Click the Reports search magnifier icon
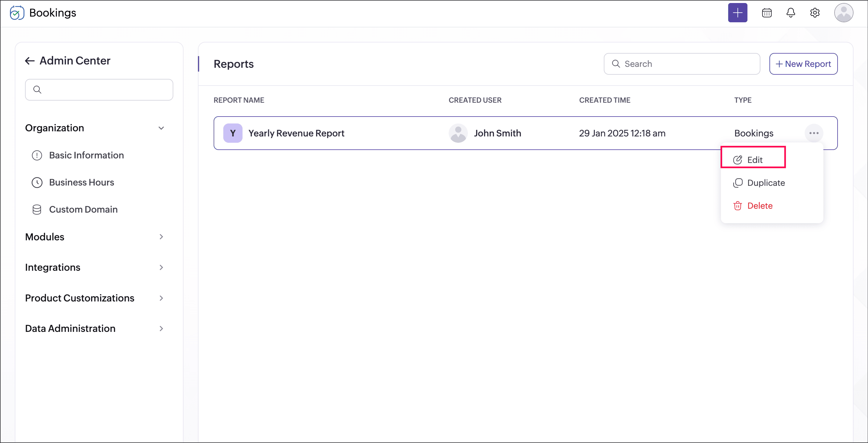The image size is (868, 443). coord(616,64)
